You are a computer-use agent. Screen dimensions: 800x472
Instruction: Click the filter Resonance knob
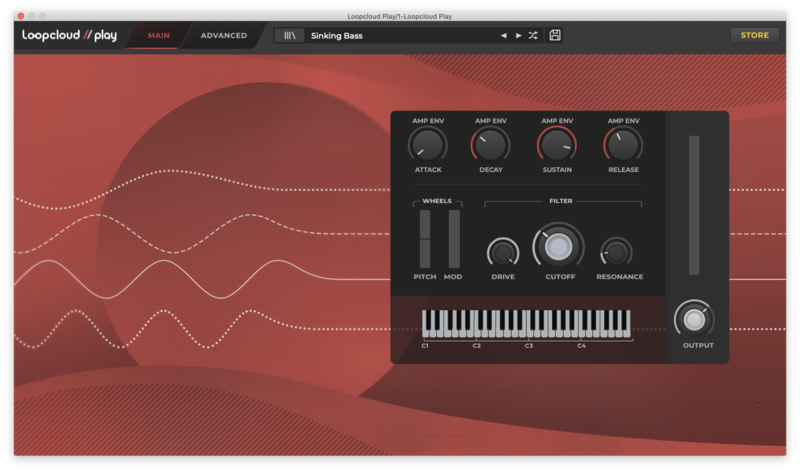click(617, 252)
